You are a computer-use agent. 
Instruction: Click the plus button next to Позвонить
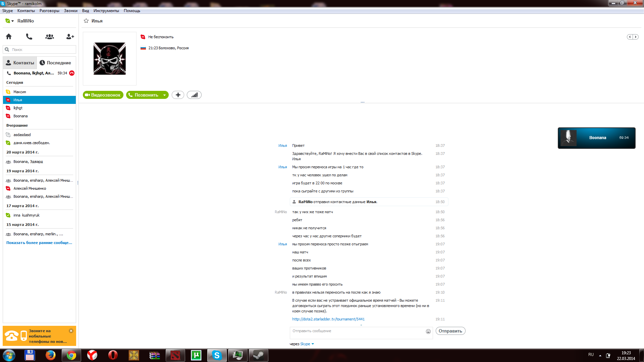(x=178, y=95)
